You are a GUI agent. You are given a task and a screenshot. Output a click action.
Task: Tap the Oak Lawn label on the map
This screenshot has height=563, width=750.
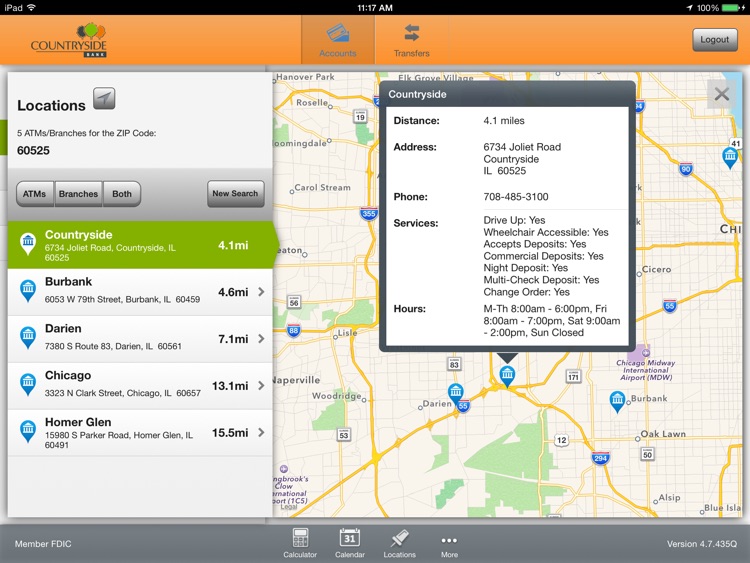coord(663,434)
